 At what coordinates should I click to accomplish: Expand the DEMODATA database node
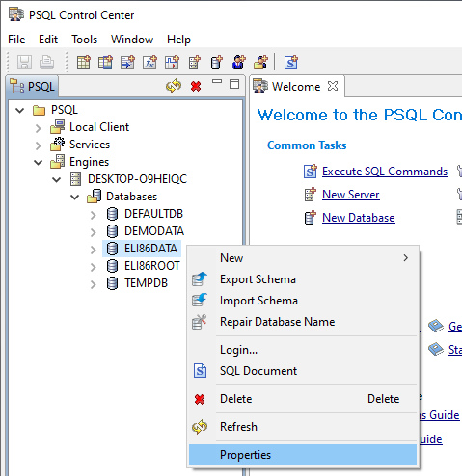[x=94, y=232]
